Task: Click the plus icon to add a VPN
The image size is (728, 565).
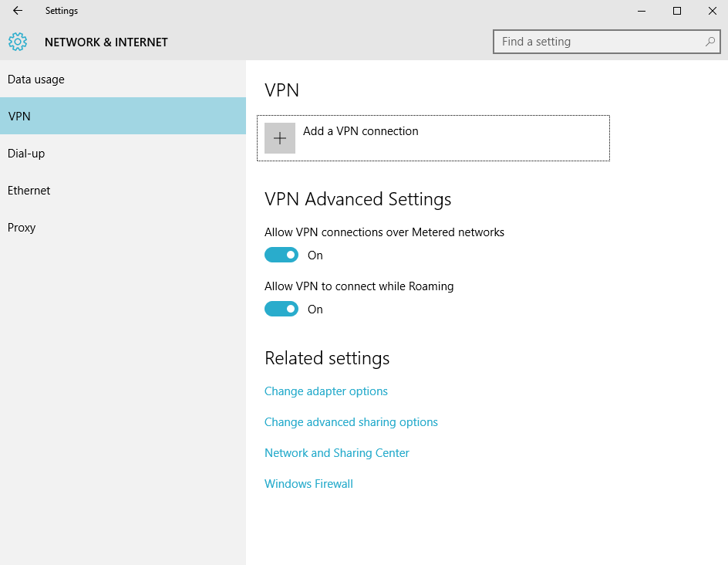Action: [278, 137]
